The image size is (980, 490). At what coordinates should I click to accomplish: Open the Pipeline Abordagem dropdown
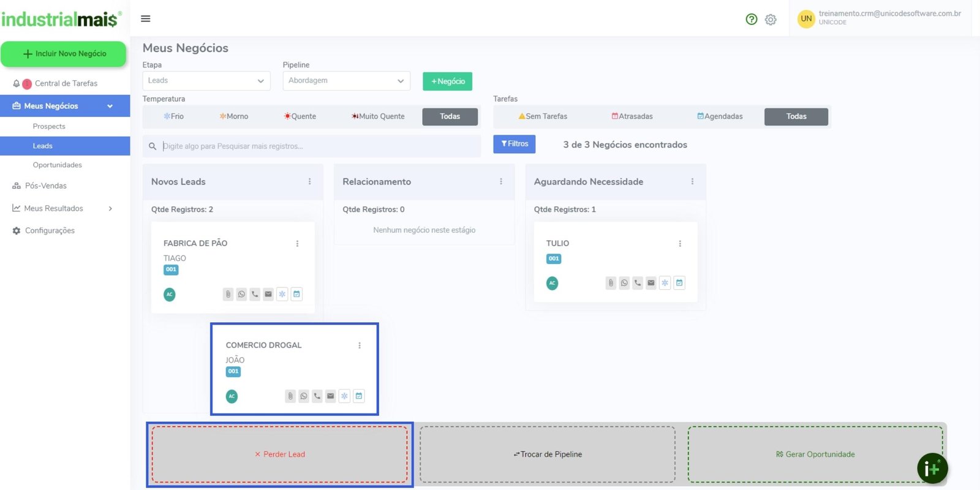pos(346,81)
